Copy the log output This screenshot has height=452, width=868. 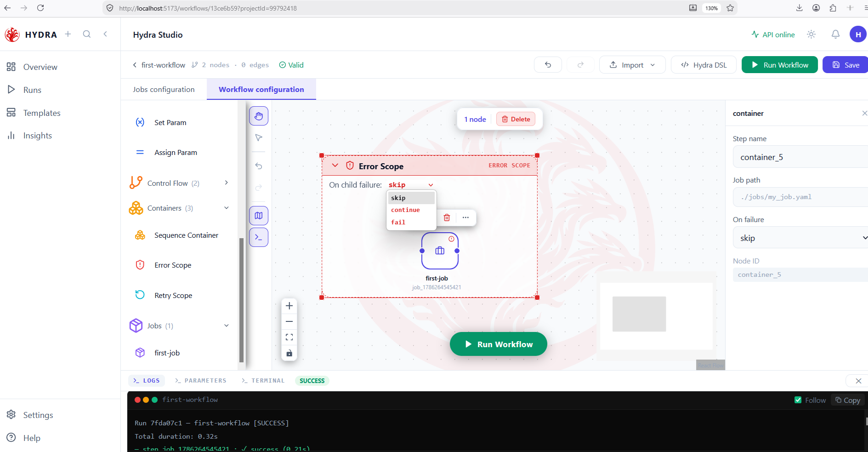coord(847,400)
